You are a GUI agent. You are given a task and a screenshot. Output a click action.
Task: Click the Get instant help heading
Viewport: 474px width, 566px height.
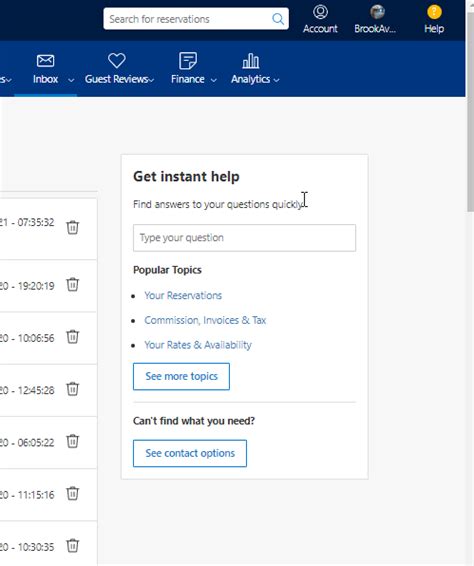tap(186, 177)
